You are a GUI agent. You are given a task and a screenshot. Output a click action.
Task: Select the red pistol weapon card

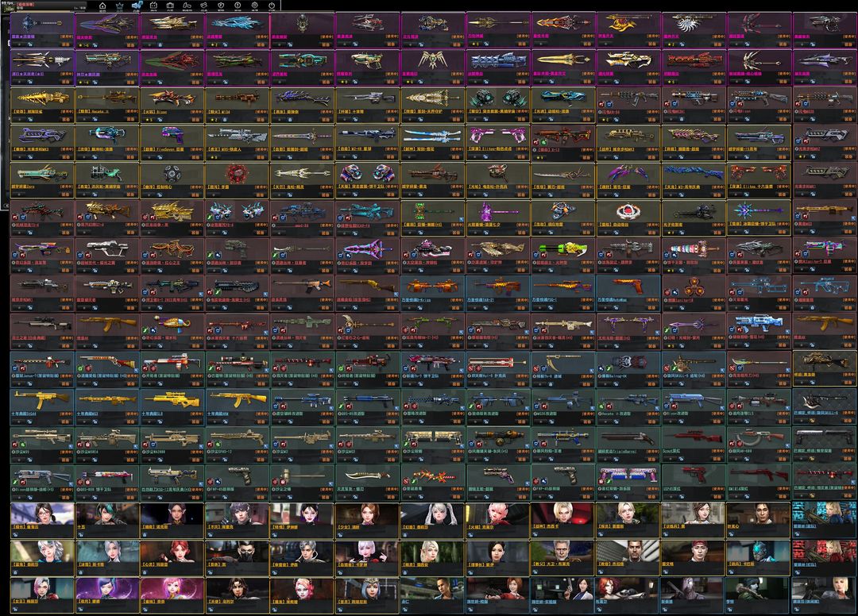[x=694, y=482]
